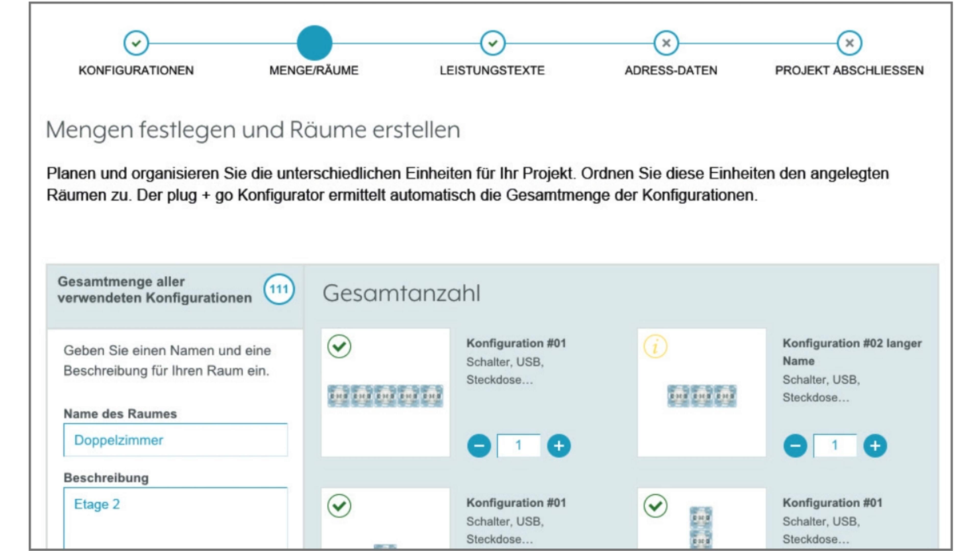Click quantity field of Konfiguration #02

835,446
